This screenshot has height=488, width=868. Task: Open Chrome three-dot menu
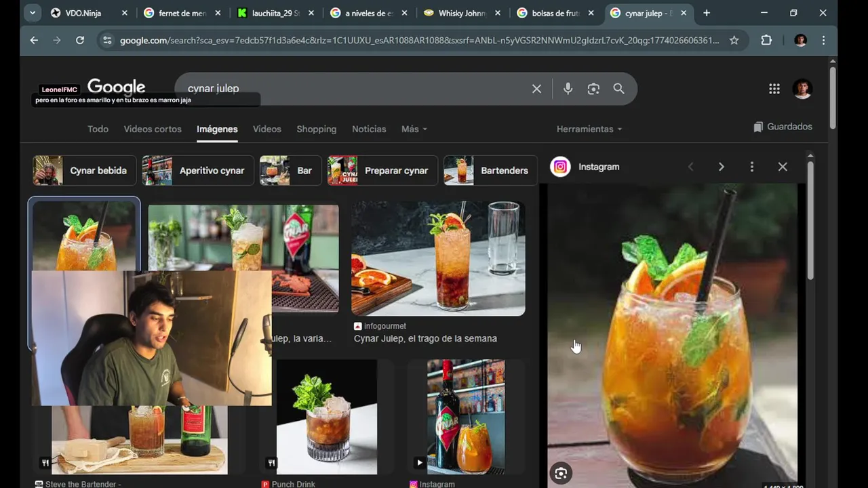click(x=823, y=41)
